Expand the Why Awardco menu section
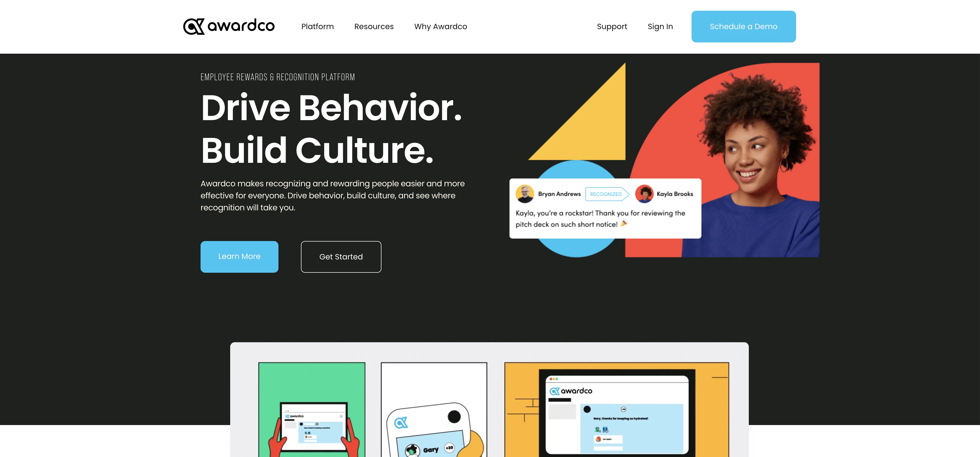 click(441, 26)
